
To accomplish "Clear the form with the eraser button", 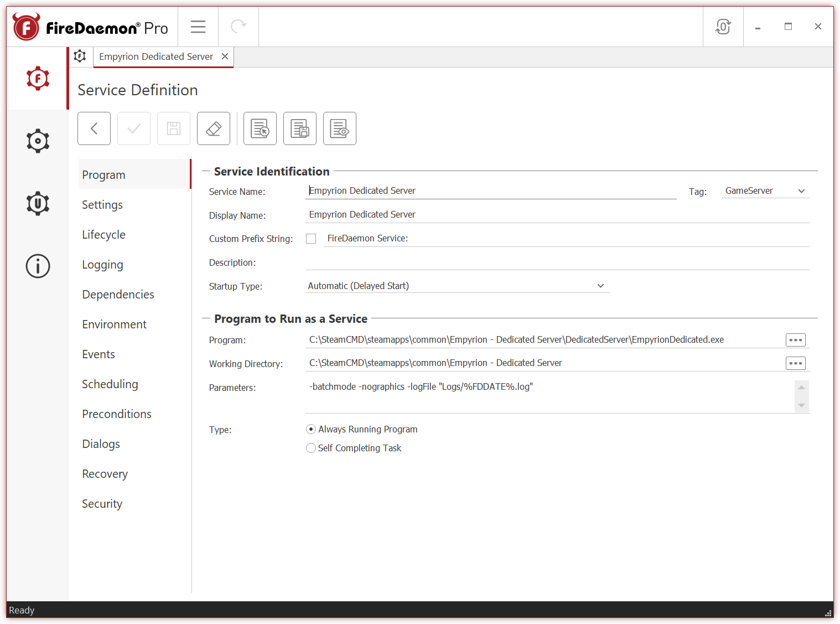I will click(x=214, y=128).
